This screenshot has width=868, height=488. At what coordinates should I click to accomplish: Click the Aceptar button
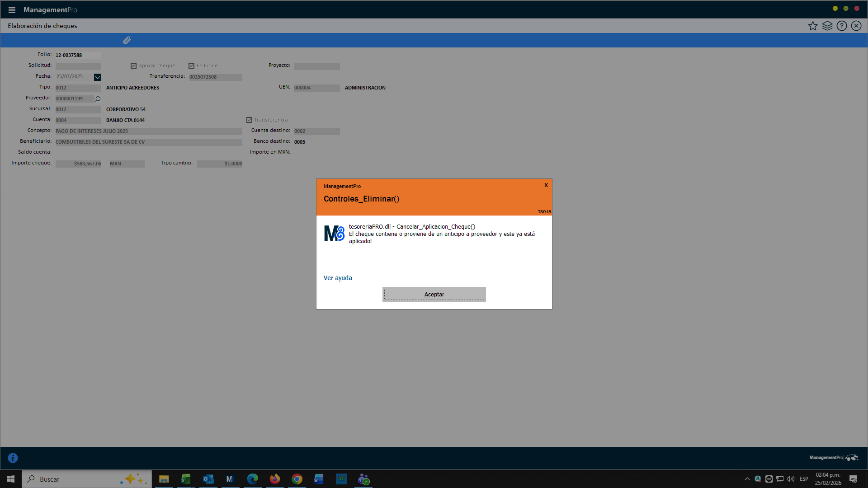[434, 294]
